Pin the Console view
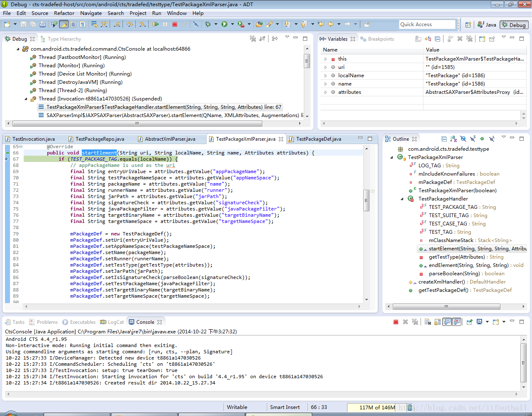The width and height of the screenshot is (532, 416). [x=470, y=322]
